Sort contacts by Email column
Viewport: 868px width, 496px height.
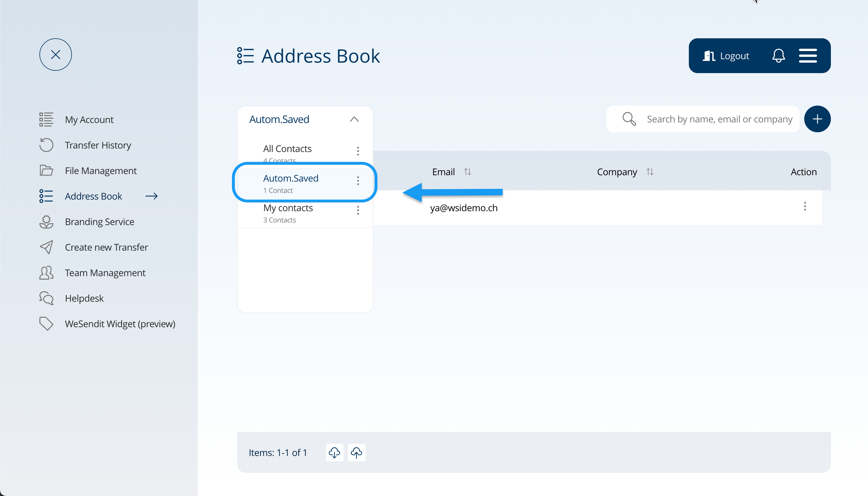pyautogui.click(x=467, y=172)
